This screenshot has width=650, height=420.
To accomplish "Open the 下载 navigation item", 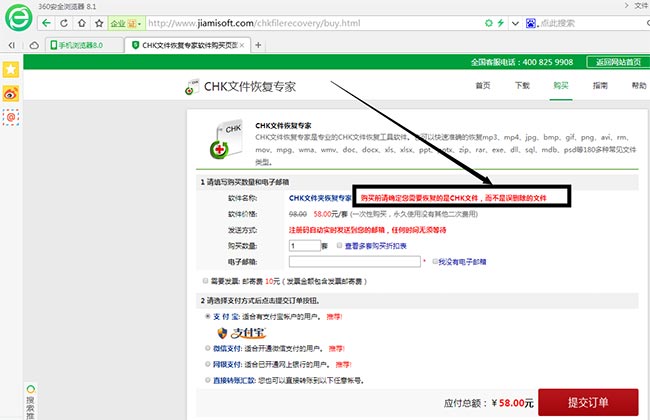I will 522,86.
